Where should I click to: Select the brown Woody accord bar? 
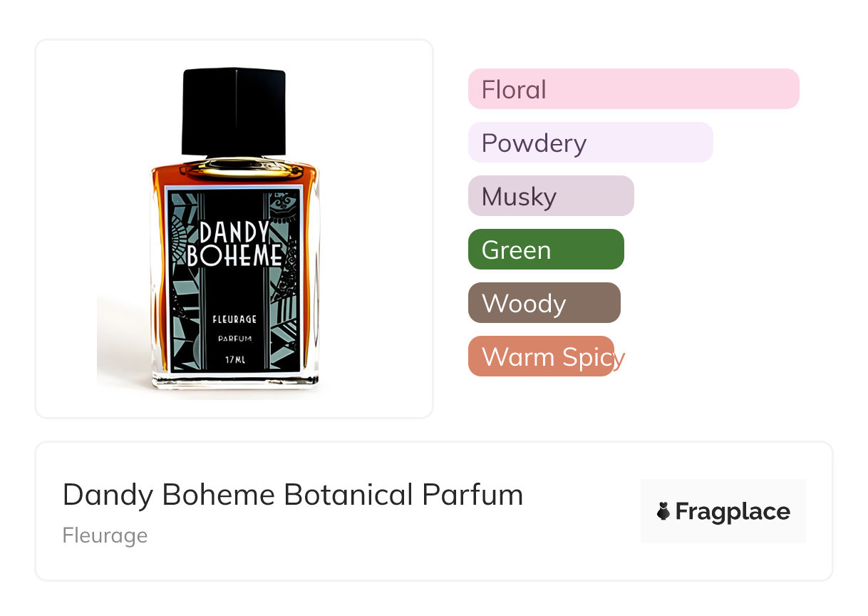click(x=544, y=303)
